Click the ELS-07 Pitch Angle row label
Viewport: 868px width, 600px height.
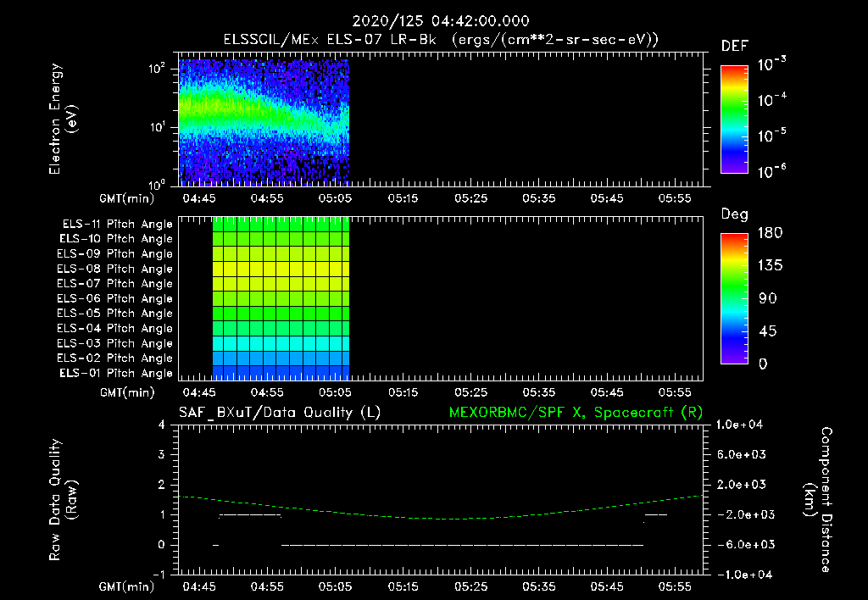(x=115, y=283)
